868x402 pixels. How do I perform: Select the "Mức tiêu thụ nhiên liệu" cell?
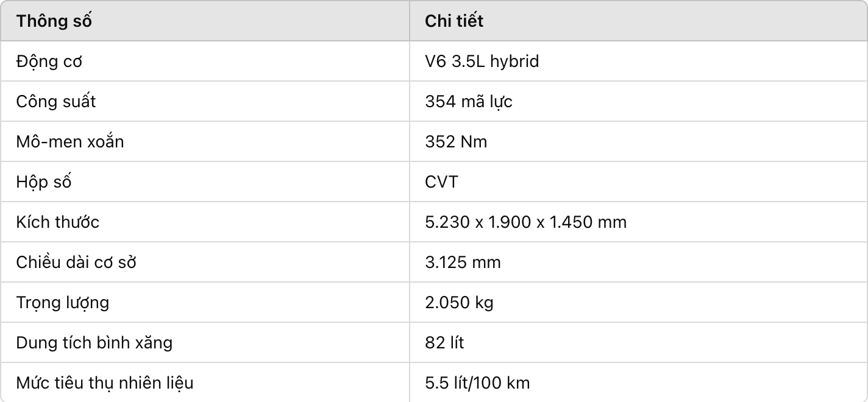tap(105, 383)
